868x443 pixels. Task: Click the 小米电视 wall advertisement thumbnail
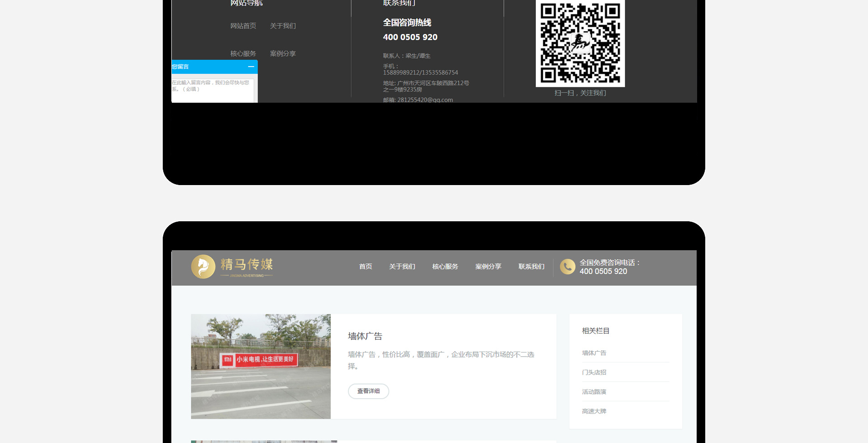click(261, 367)
